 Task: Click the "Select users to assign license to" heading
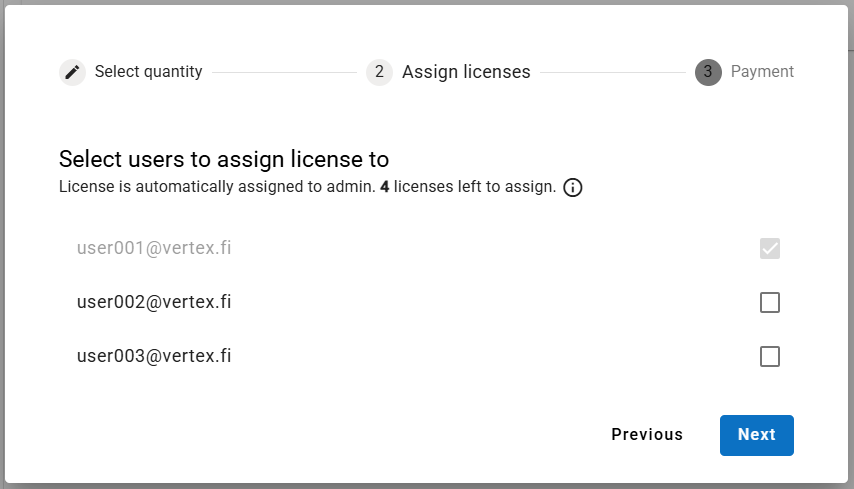[224, 159]
